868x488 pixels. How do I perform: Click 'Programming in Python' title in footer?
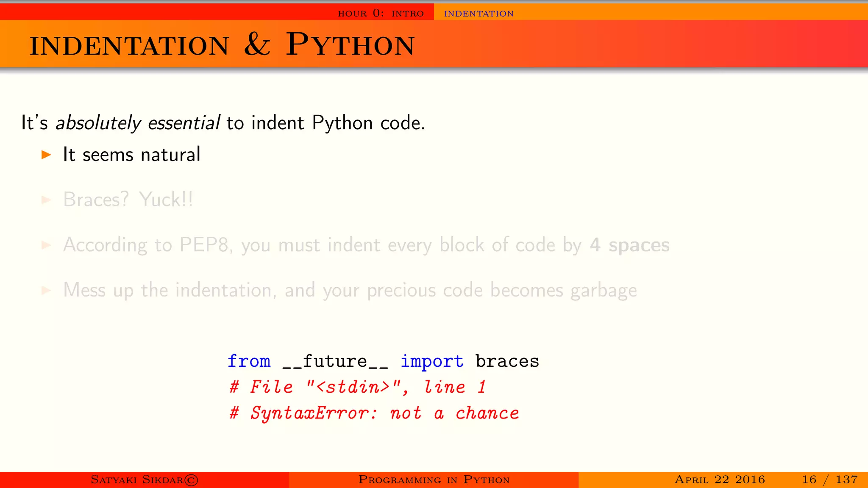point(434,480)
